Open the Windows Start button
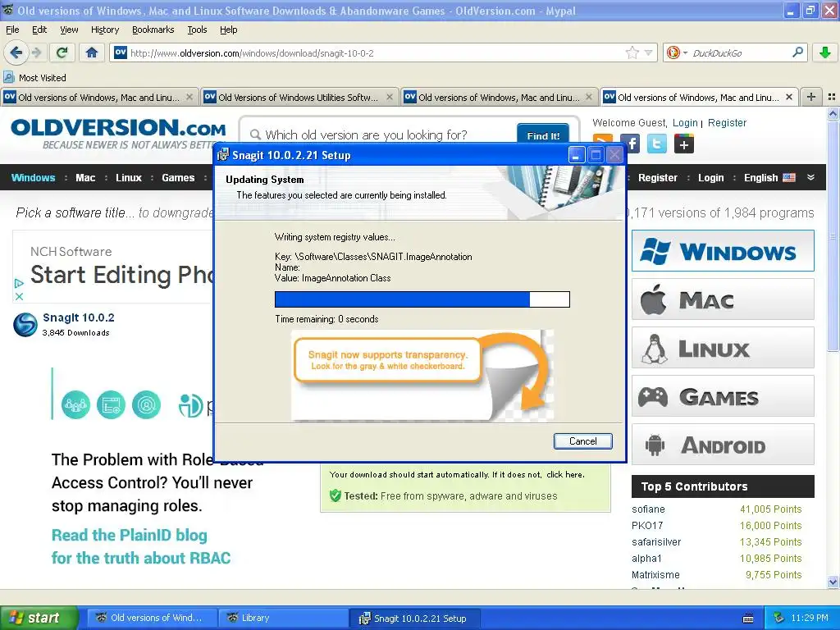The height and width of the screenshot is (630, 840). pos(39,618)
